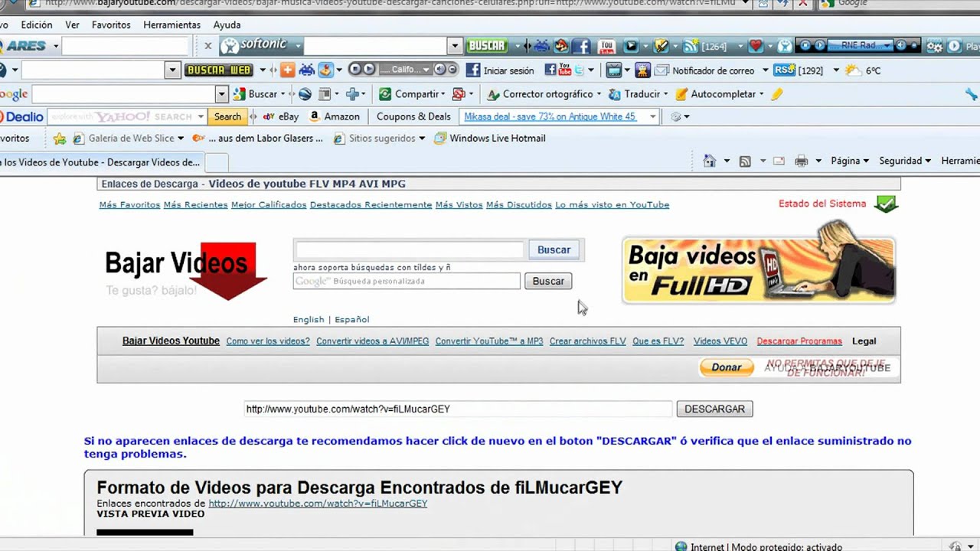Screen dimensions: 980x551
Task: Open the Ayuda menu
Action: pyautogui.click(x=227, y=24)
